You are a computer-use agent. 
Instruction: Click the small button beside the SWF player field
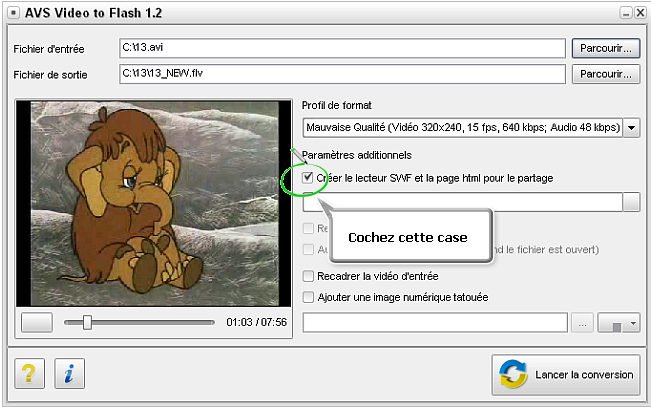[631, 202]
